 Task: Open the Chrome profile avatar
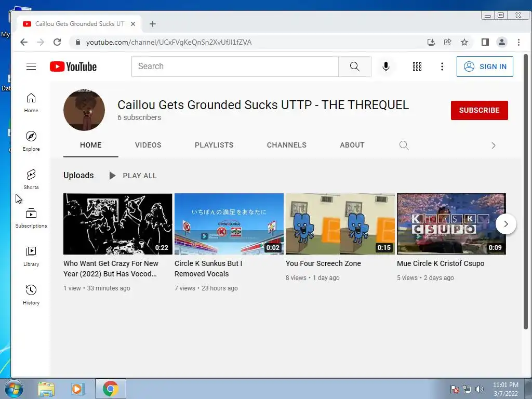501,42
